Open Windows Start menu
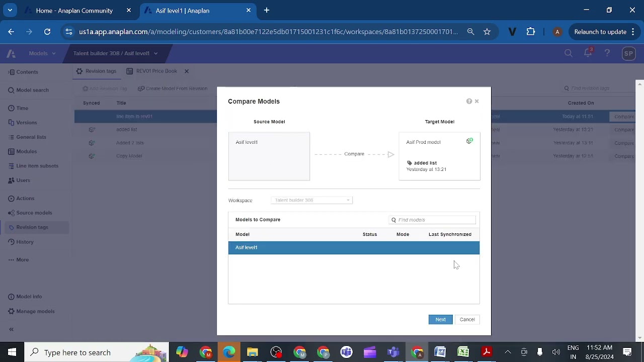Image resolution: width=644 pixels, height=362 pixels. pyautogui.click(x=12, y=352)
